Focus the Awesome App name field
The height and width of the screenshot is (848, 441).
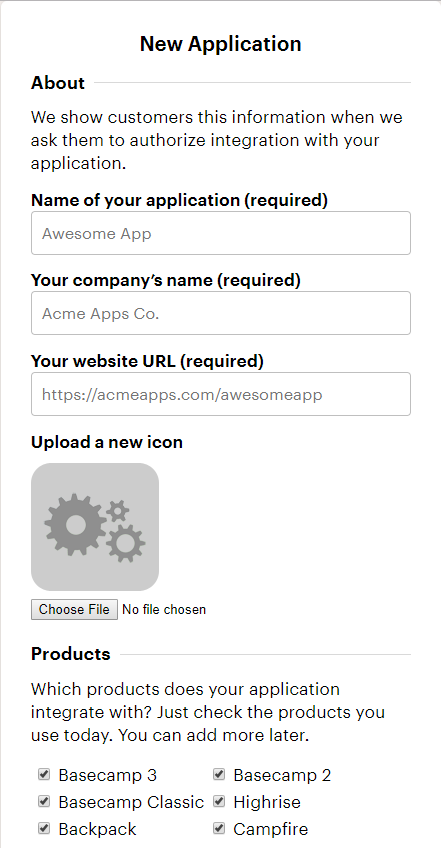pos(221,233)
